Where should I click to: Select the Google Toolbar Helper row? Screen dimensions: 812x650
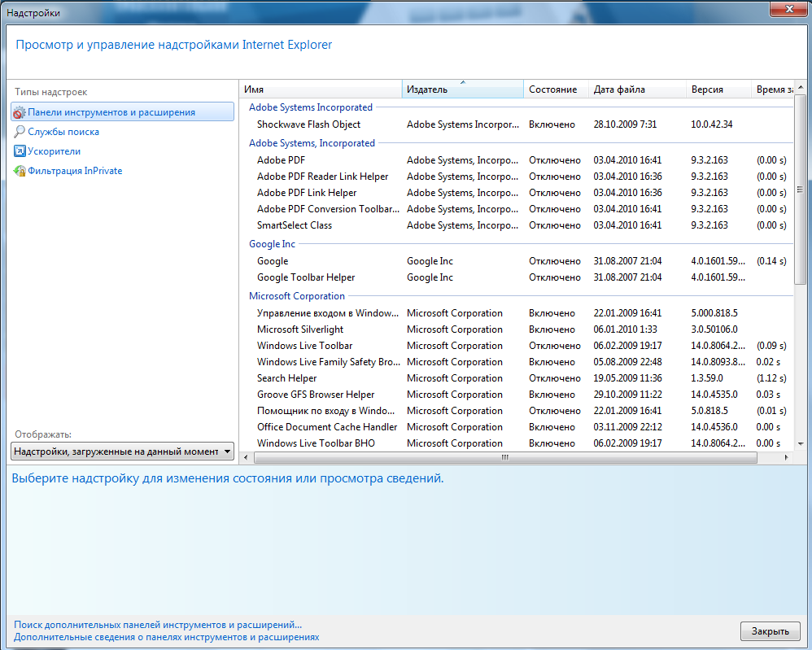point(517,277)
